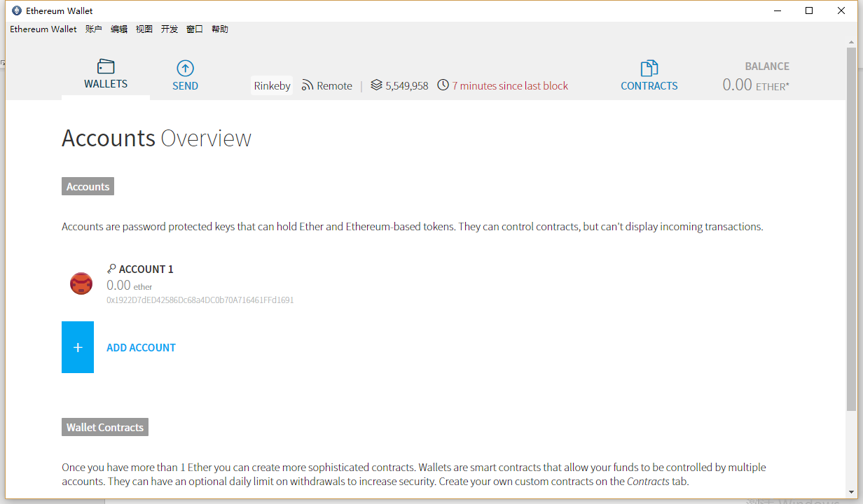Maximize the Ethereum Wallet window

coord(809,10)
